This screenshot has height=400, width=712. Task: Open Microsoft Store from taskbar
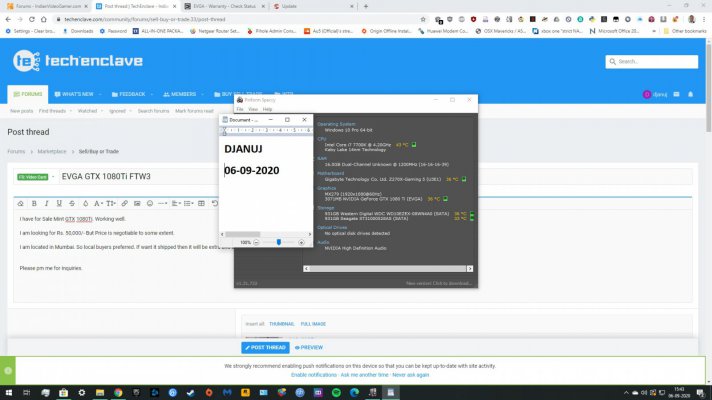(x=64, y=393)
